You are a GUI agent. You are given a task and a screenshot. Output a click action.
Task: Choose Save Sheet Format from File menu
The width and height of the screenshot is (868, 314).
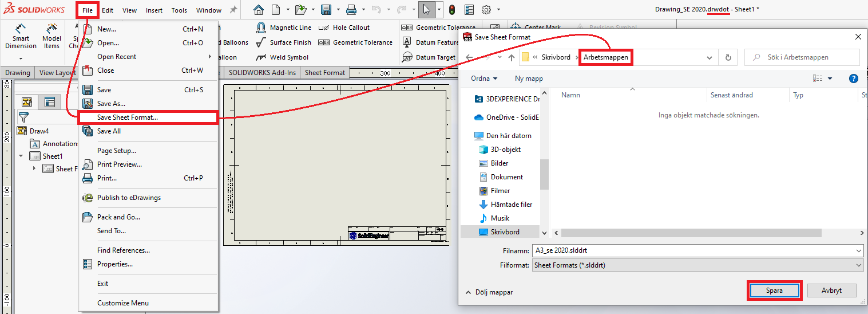[x=128, y=117]
